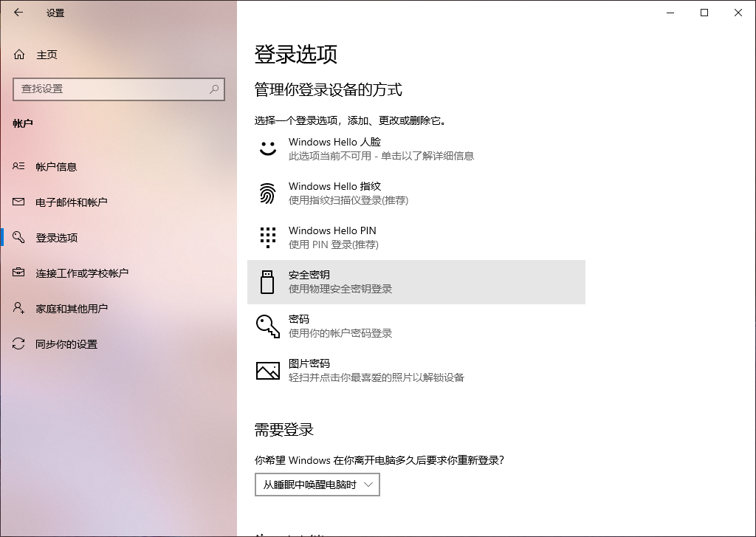The width and height of the screenshot is (756, 537).
Task: Select 密码 sign-in option
Action: click(416, 326)
